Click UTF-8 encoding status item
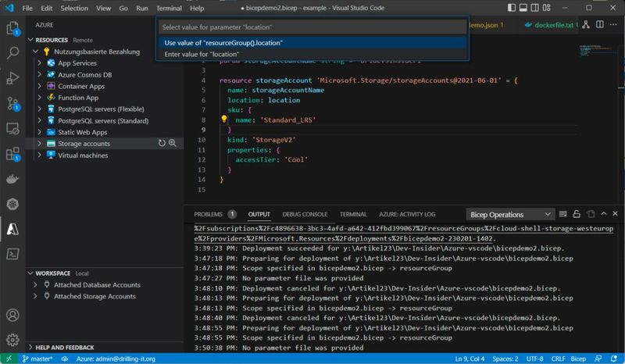The image size is (625, 364). point(534,359)
